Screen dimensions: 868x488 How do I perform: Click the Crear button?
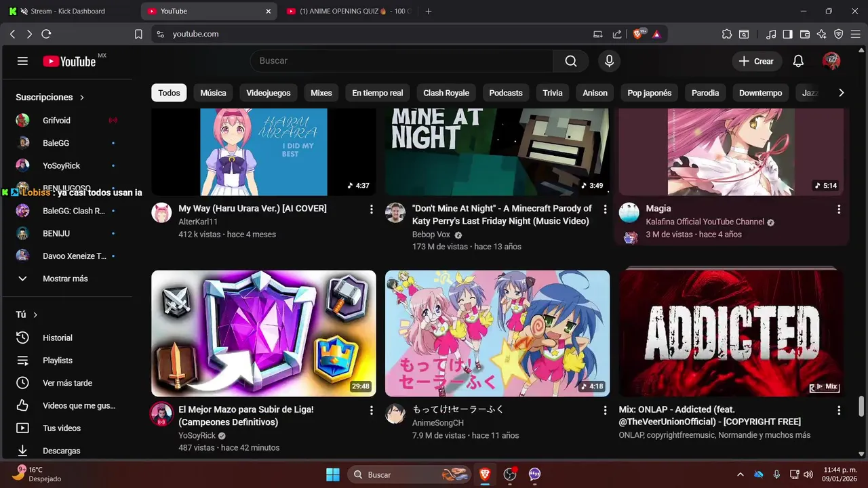point(757,61)
